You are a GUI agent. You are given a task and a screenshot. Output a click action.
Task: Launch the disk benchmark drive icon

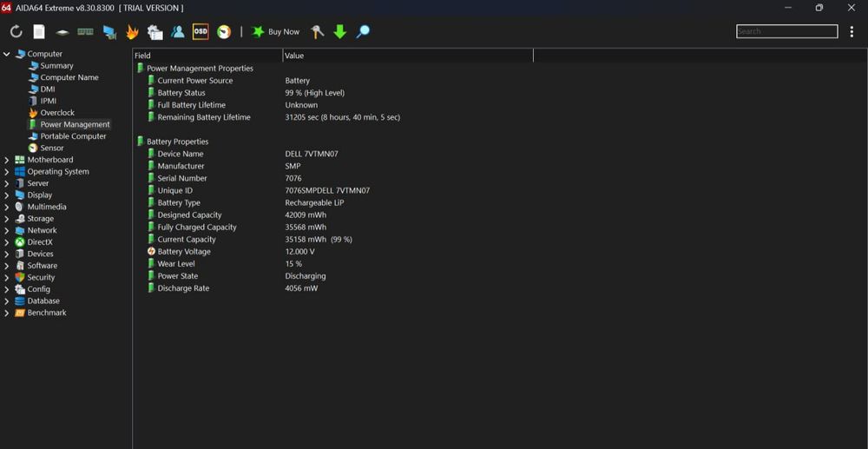coord(62,32)
